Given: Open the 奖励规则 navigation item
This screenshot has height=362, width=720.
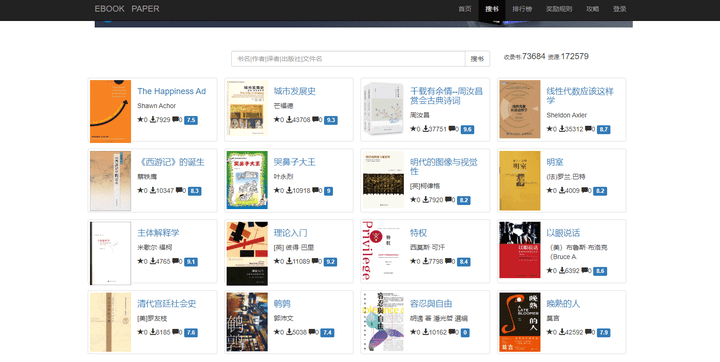Looking at the screenshot, I should click(559, 9).
